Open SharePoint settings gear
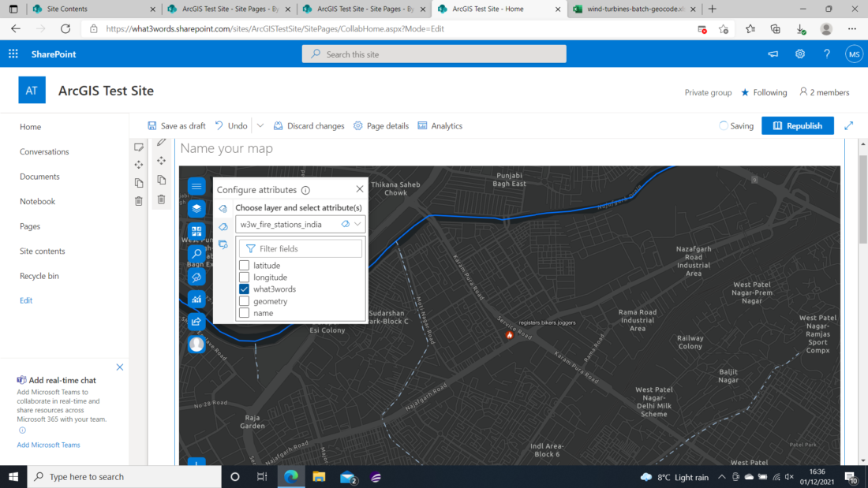 click(800, 54)
